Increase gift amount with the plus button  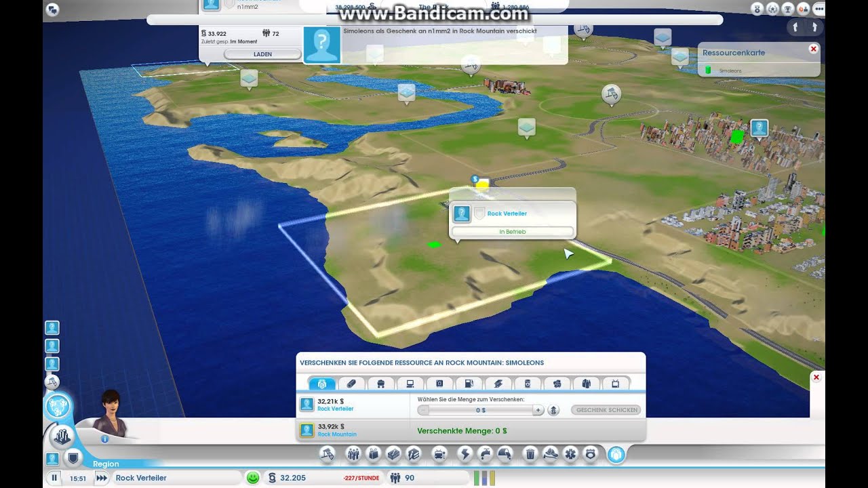tap(538, 410)
